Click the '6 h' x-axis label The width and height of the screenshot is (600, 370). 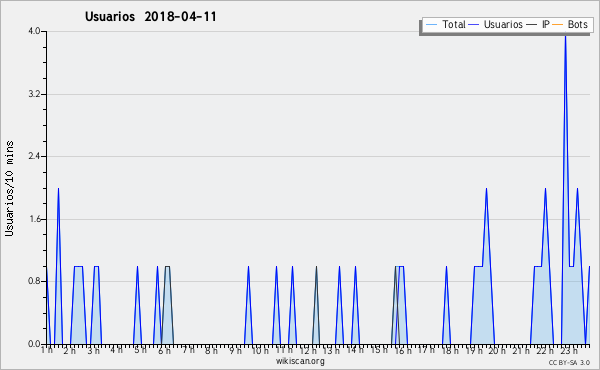click(164, 351)
